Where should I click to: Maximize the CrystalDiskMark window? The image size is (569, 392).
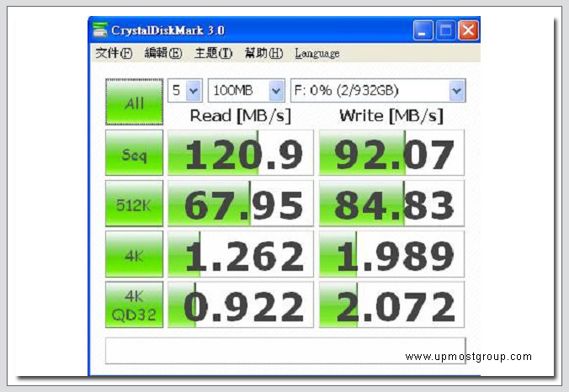pos(445,30)
